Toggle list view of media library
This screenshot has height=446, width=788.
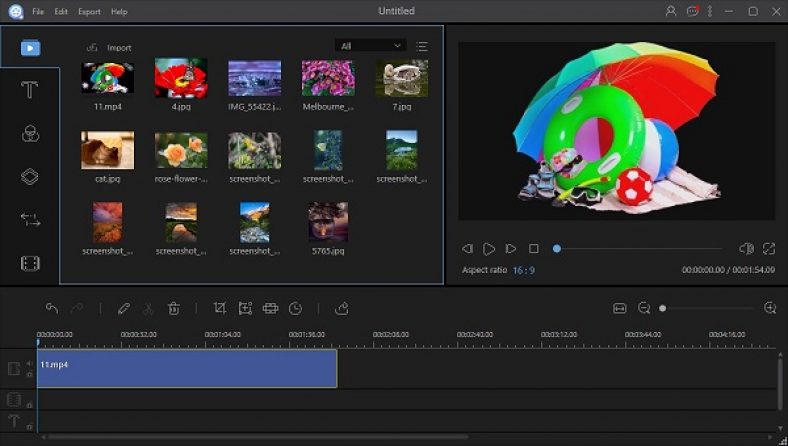[422, 46]
